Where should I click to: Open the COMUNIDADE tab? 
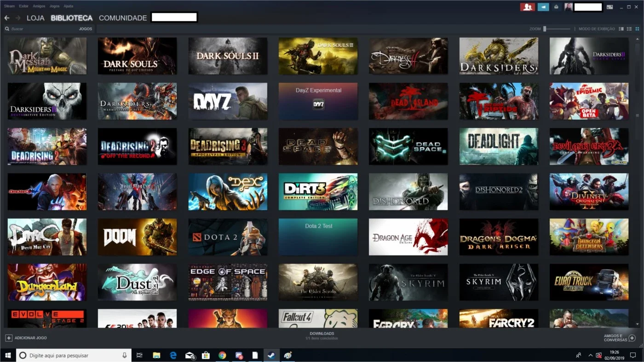123,18
